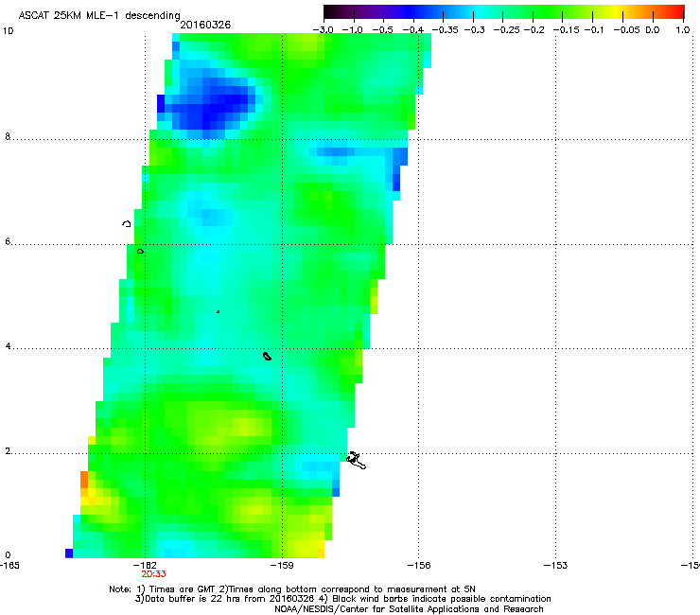
Task: Click the NOAA/NESDIS credit line
Action: [409, 609]
